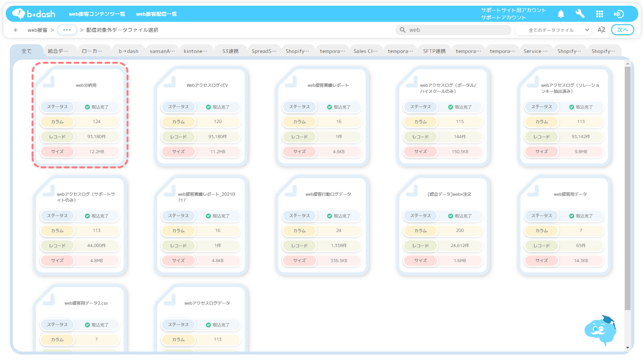Select webアクセスログデータ title
This screenshot has width=644, height=362.
pos(207,303)
